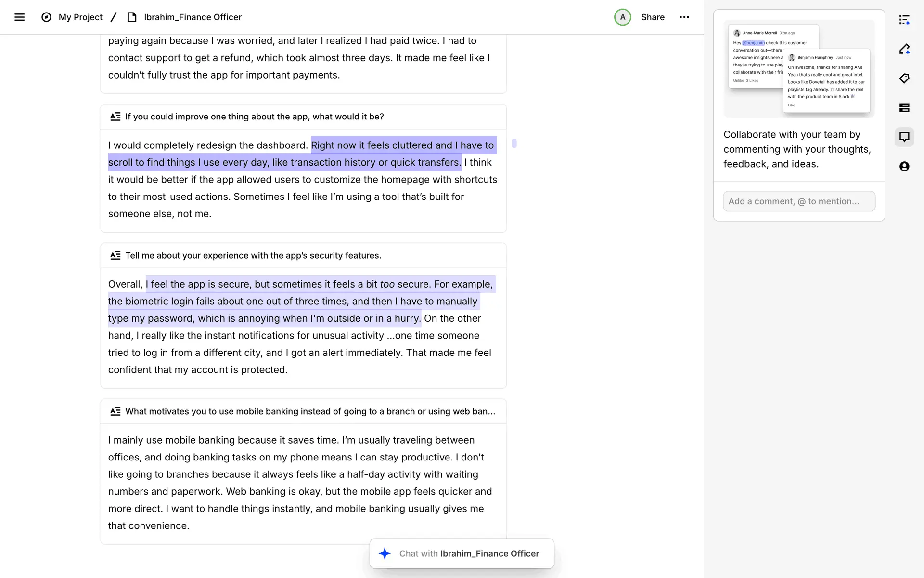Image resolution: width=924 pixels, height=578 pixels.
Task: Toggle the comments sidebar panel
Action: 904,137
